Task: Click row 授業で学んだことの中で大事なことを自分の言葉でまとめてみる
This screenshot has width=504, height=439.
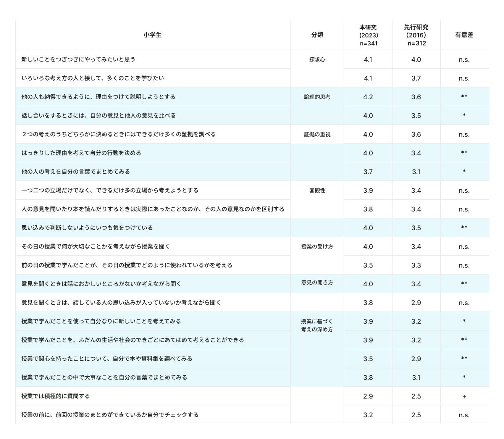Action: point(252,377)
